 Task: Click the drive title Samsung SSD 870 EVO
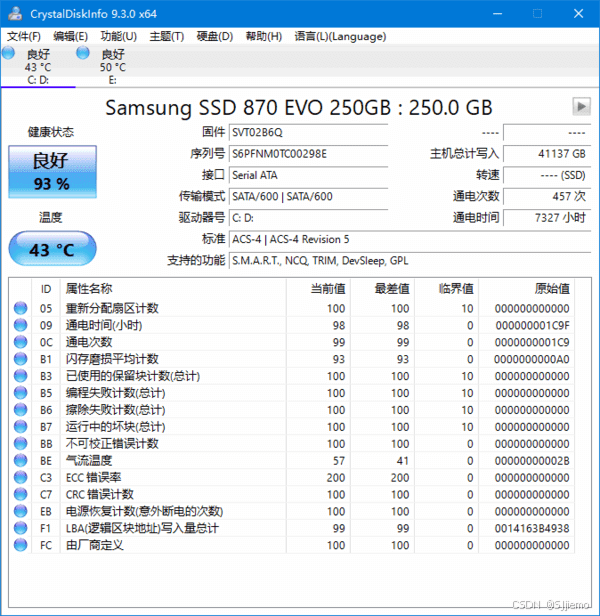coord(299,107)
